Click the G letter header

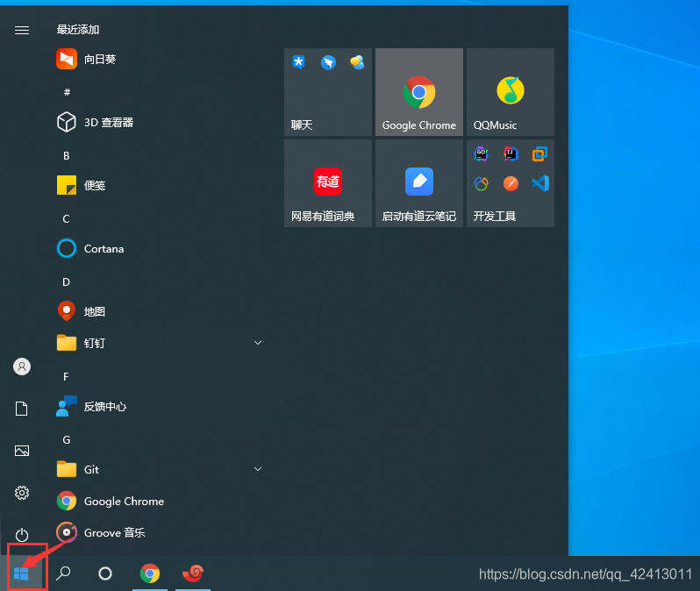point(66,439)
